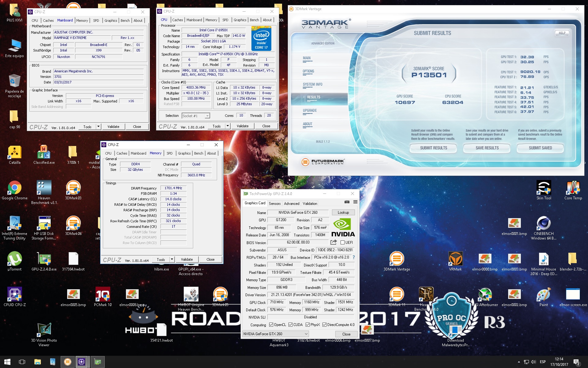Expand Tools dropdown arrow in CPU-Z CPU window

click(x=228, y=126)
